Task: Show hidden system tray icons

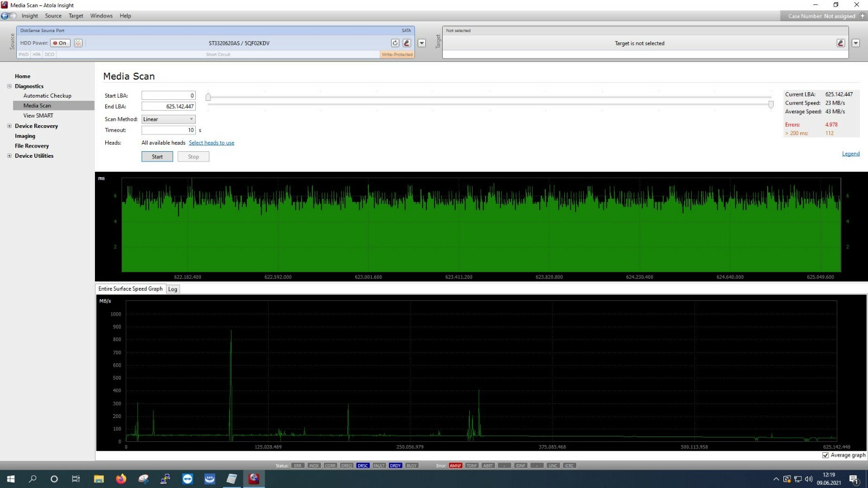Action: point(776,479)
